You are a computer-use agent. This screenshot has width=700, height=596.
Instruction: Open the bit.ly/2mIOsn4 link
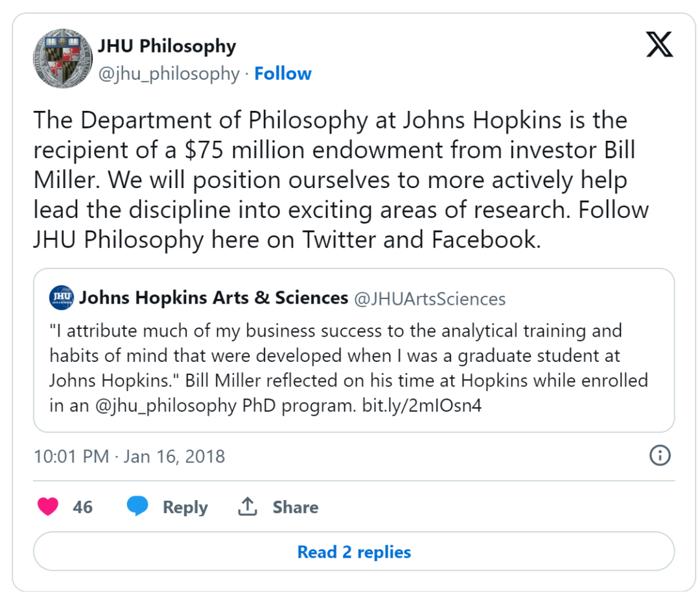[x=422, y=406]
